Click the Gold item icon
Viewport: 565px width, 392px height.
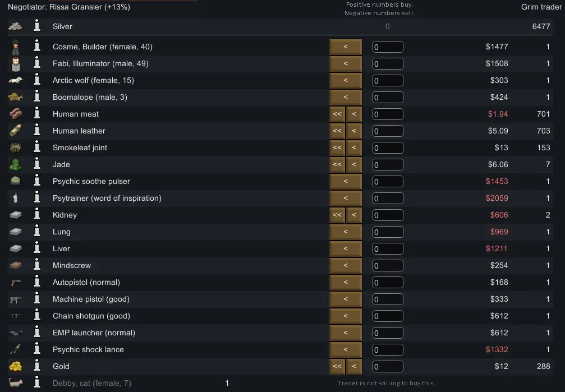pyautogui.click(x=15, y=366)
